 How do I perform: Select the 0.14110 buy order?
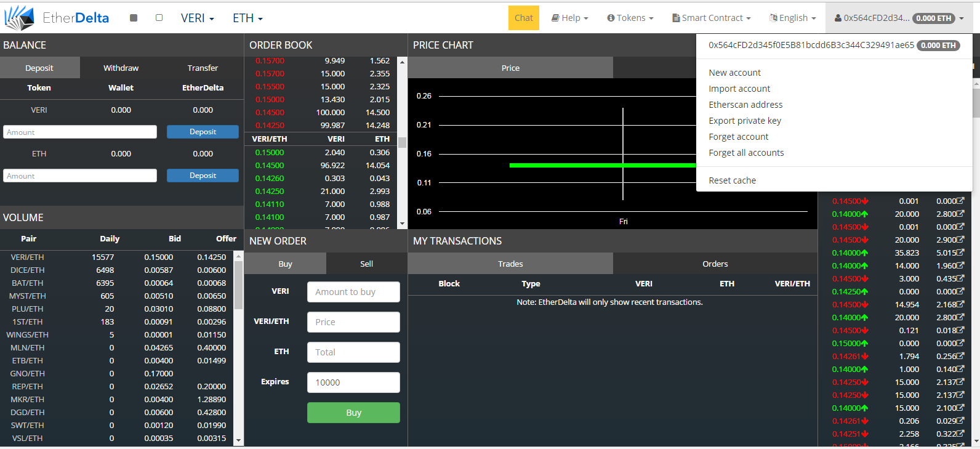coord(321,204)
